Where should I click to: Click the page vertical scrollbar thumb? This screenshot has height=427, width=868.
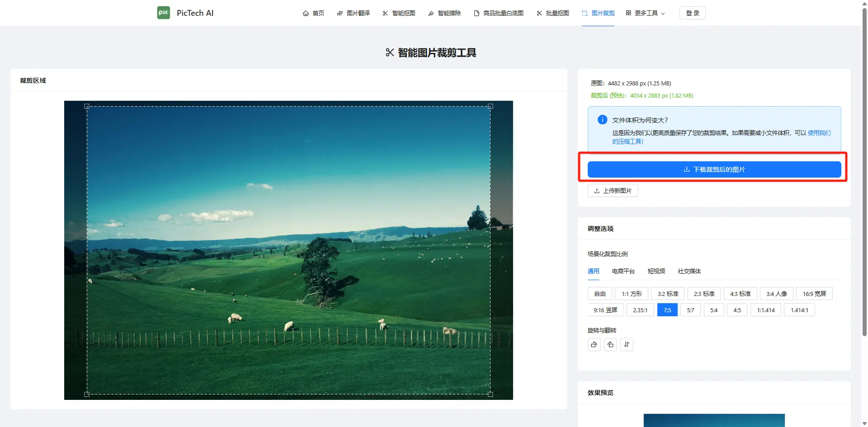click(864, 172)
